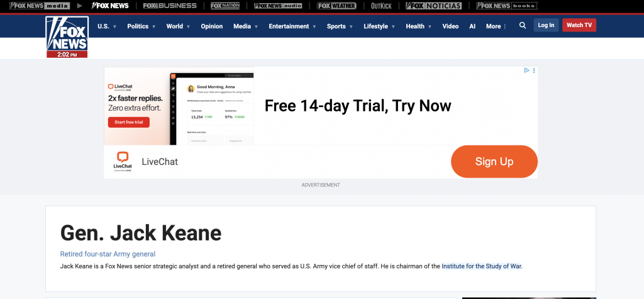The width and height of the screenshot is (644, 299).
Task: Open Fox Weather logo link
Action: 337,6
